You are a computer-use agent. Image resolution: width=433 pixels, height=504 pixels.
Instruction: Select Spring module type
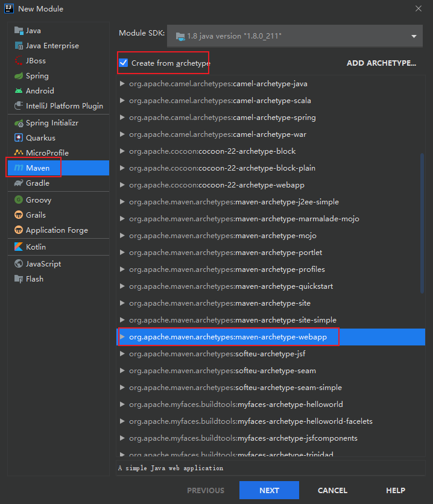58,76
